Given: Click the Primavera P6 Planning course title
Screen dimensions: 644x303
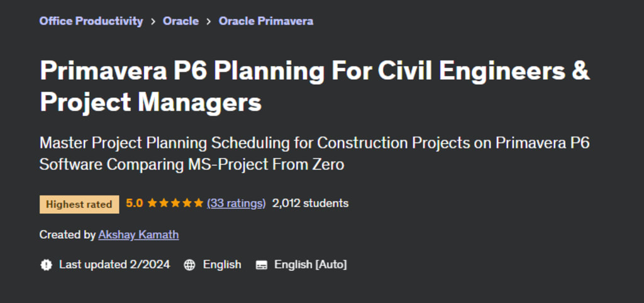Looking at the screenshot, I should point(314,86).
